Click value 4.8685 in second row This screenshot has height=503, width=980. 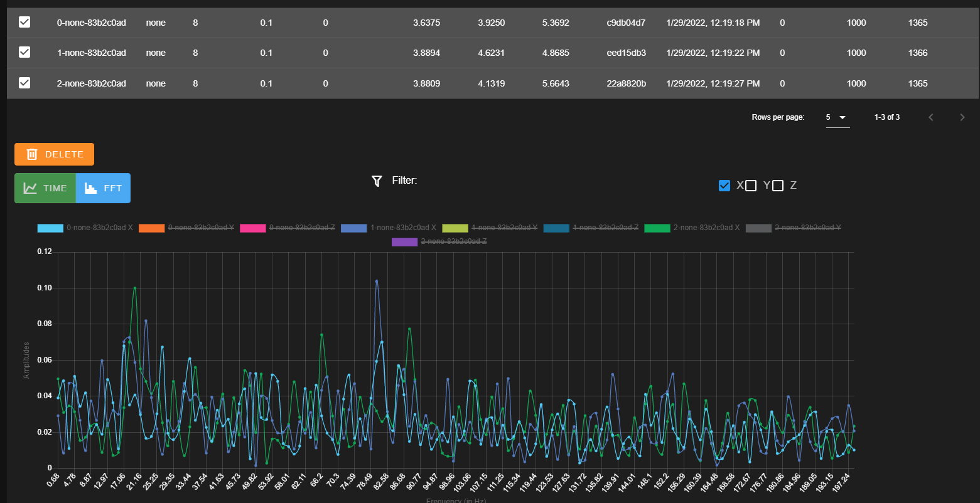(x=556, y=53)
